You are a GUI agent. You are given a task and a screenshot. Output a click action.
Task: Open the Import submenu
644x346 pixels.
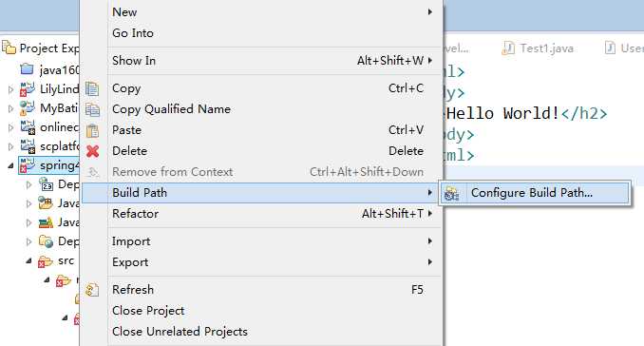pyautogui.click(x=261, y=241)
